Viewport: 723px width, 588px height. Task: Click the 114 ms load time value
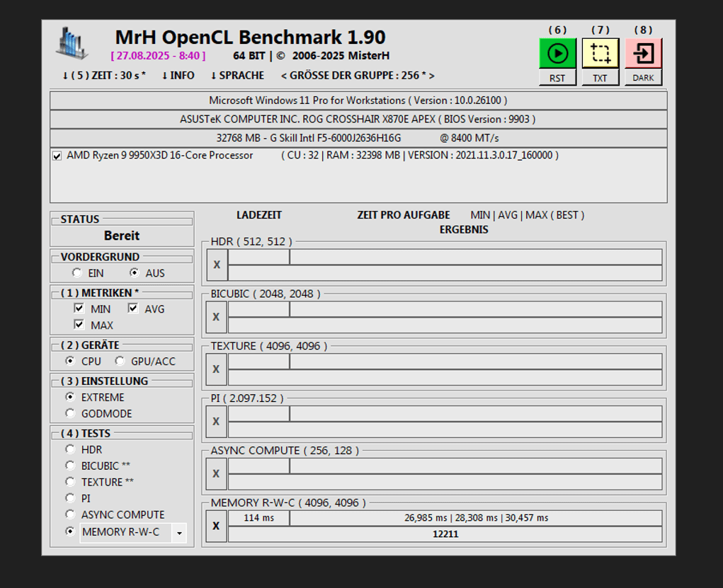pyautogui.click(x=258, y=518)
